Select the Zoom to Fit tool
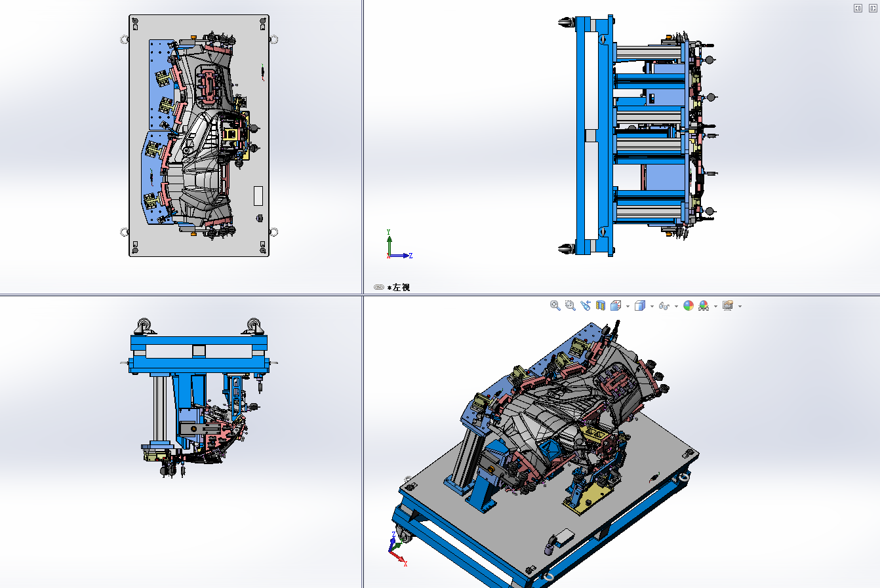 (554, 305)
